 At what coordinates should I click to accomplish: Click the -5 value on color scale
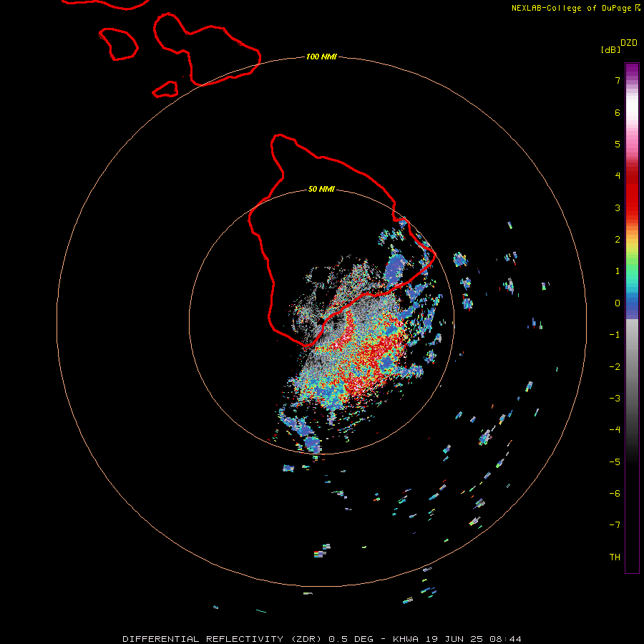click(615, 462)
